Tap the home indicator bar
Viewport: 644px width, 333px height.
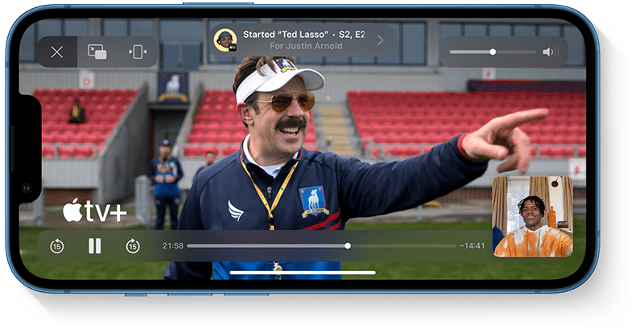pos(303,273)
